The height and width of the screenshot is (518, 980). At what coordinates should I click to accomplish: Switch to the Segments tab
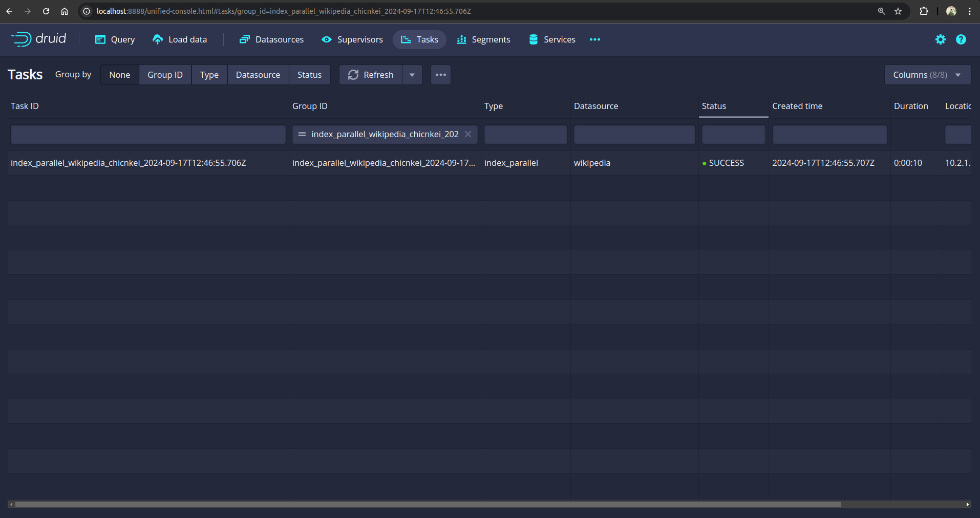click(x=483, y=39)
